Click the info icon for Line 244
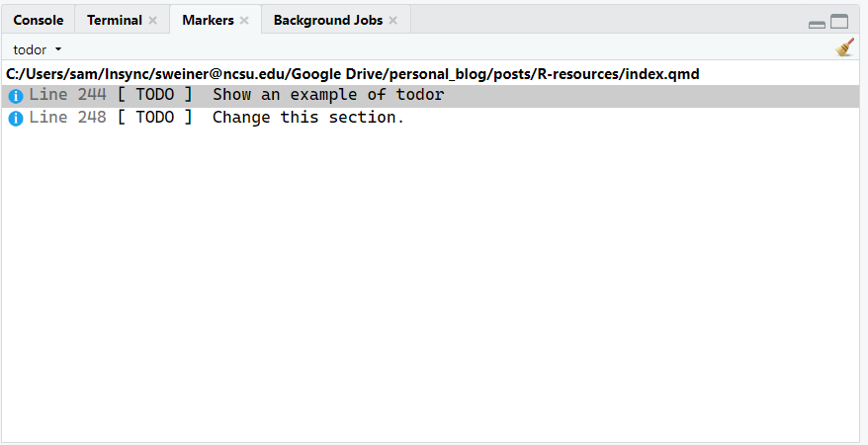 pos(16,96)
